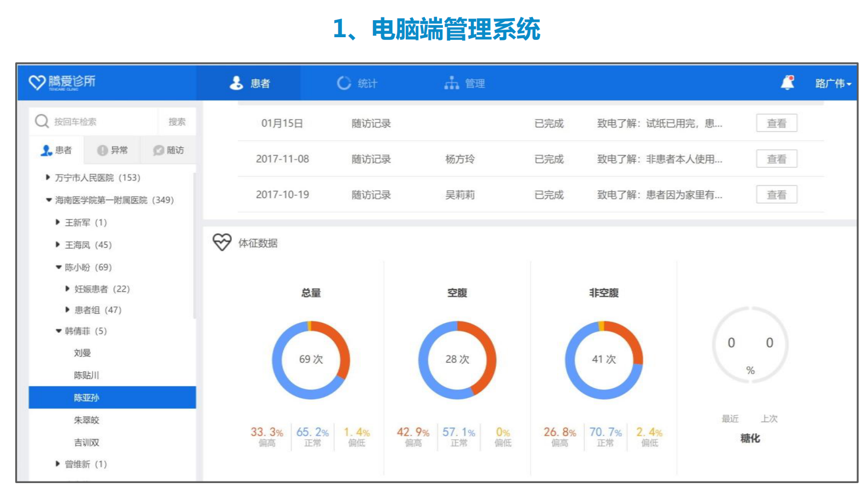
Task: Click the 患者 person icon in top navigation
Action: pyautogui.click(x=236, y=83)
